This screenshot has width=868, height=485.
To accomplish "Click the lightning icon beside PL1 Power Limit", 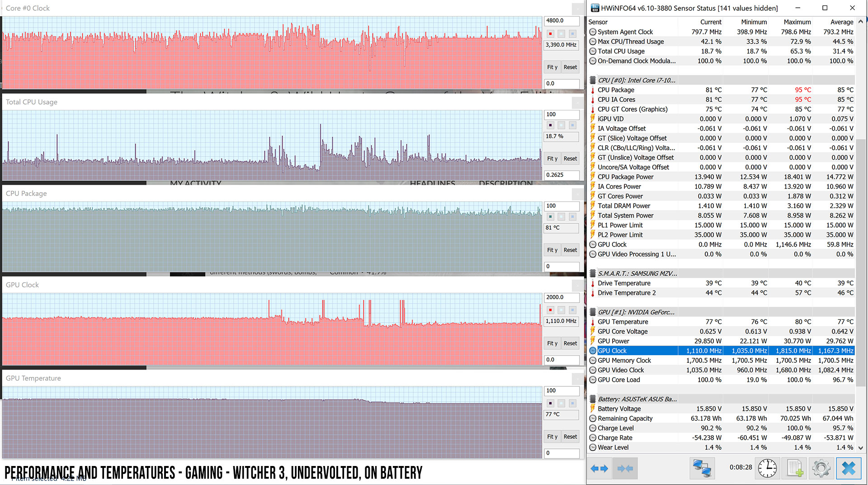I will coord(593,225).
